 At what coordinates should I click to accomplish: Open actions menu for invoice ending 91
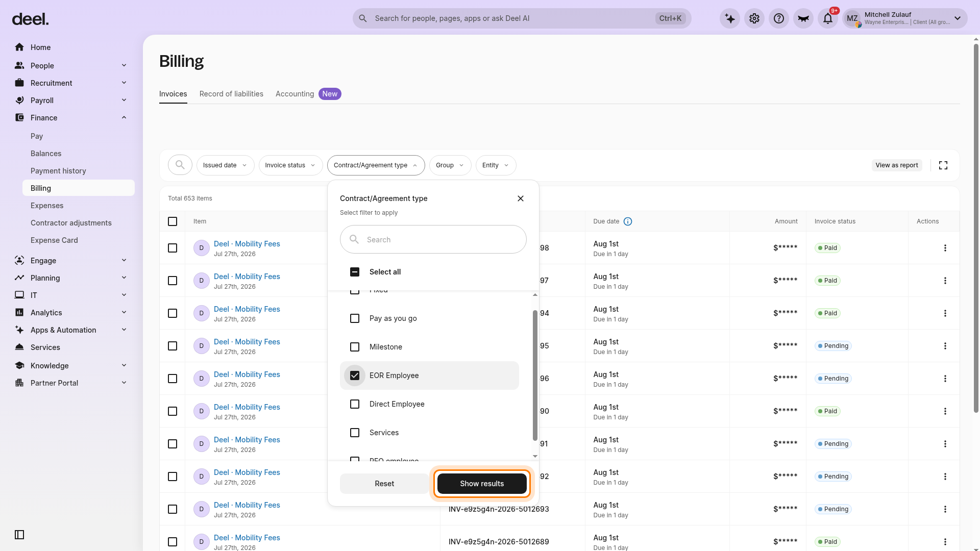coord(945,444)
